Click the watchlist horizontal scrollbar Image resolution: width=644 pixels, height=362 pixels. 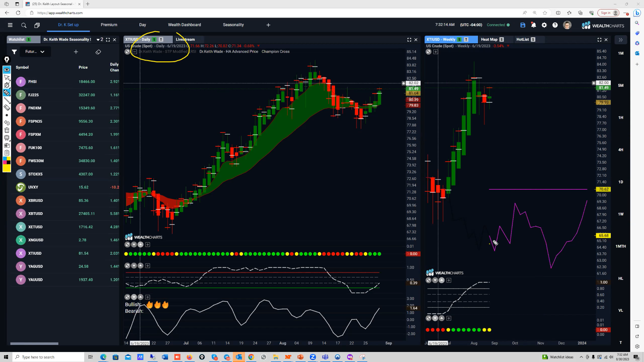pos(34,344)
